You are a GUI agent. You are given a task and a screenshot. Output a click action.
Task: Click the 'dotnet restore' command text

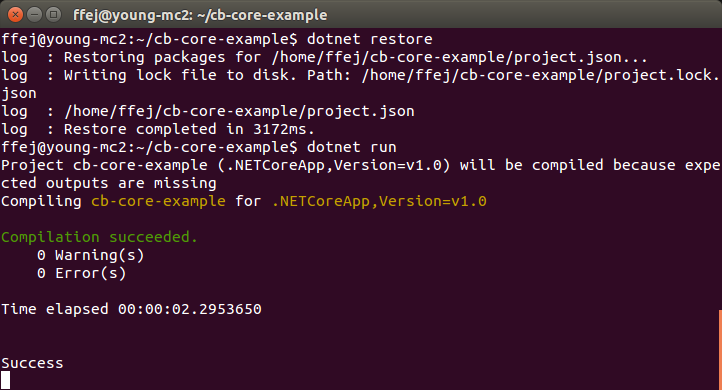[x=369, y=39]
